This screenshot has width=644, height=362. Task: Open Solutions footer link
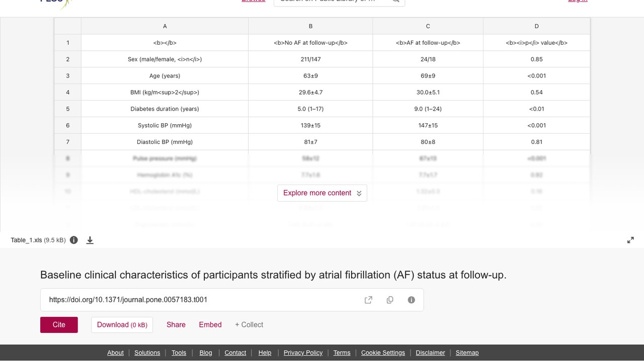tap(147, 352)
